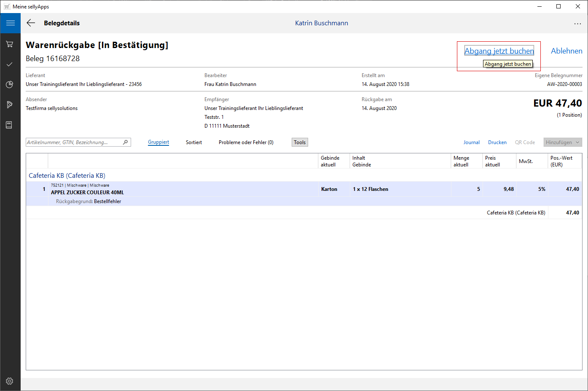Open the hamburger navigation menu
588x391 pixels.
(10, 23)
